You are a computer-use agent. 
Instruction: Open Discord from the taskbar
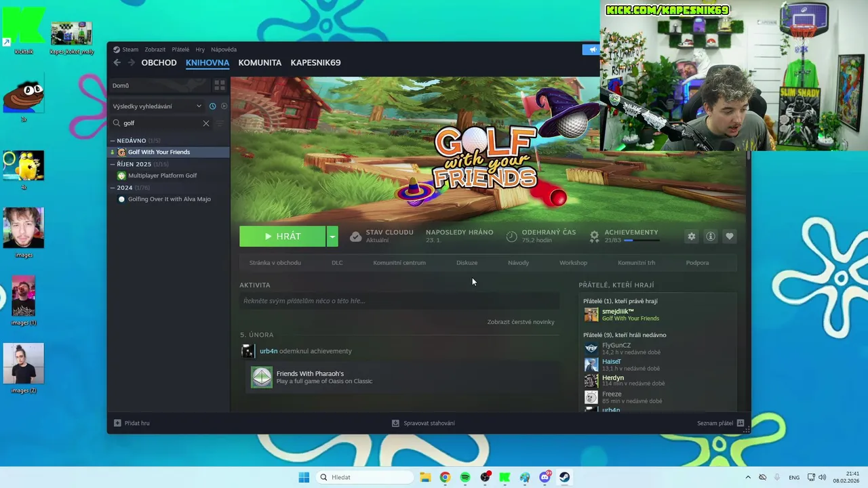[545, 477]
